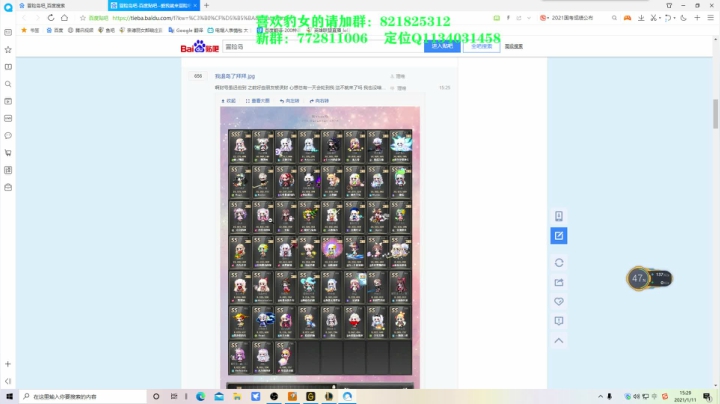Screen dimensions: 720x404
Task: Click the page vertical scrollbar thumb
Action: point(715,114)
